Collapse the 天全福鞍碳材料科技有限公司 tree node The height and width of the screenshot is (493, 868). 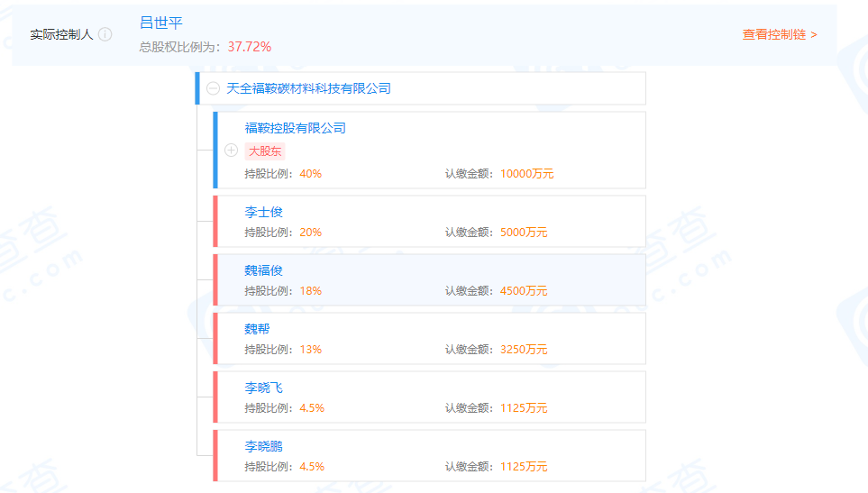tap(213, 88)
